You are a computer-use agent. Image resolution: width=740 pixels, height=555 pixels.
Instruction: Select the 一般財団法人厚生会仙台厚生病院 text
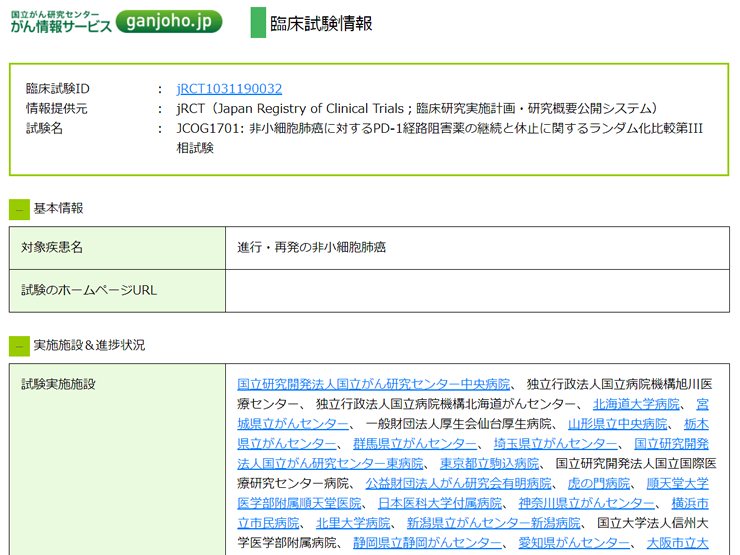point(458,424)
